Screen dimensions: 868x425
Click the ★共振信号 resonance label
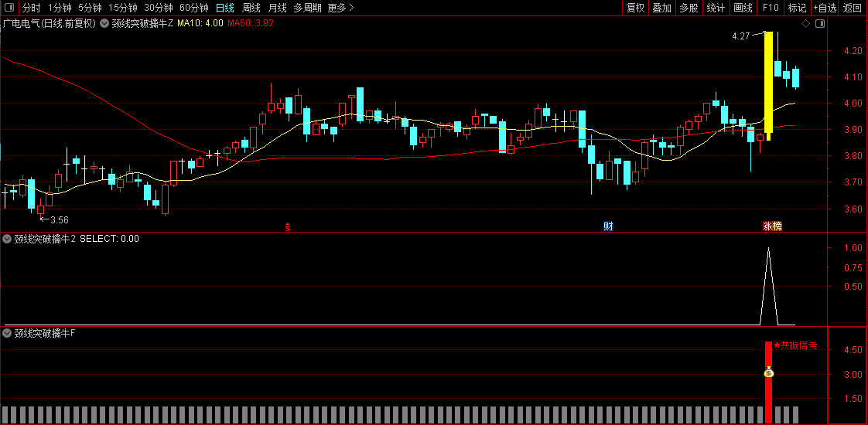coord(795,346)
